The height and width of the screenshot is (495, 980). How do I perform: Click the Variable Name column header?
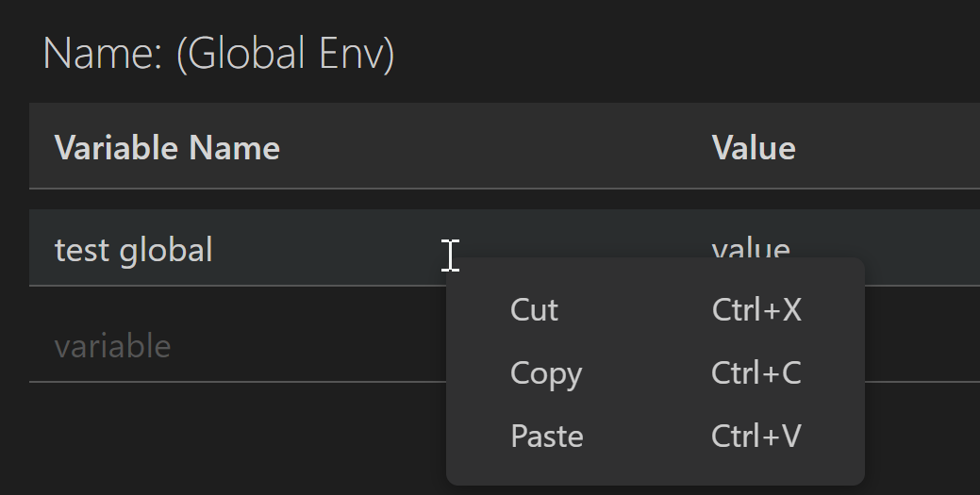coord(167,148)
